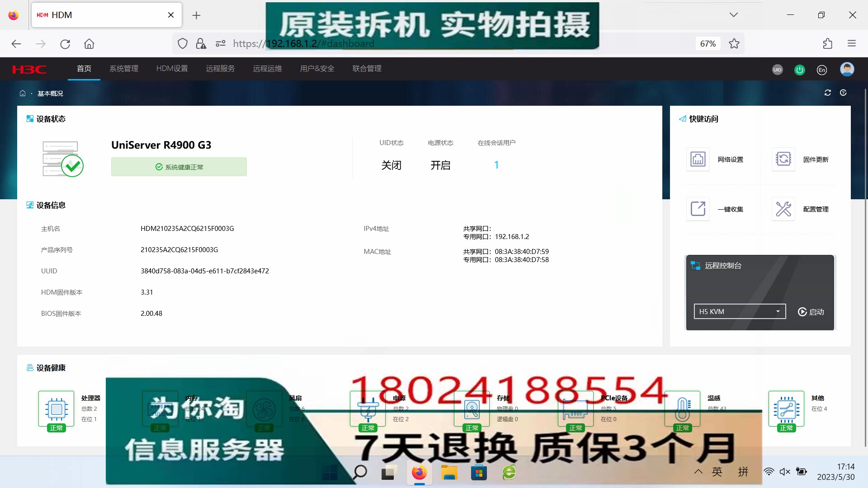Open the 远程运维 menu
868x488 pixels.
pyautogui.click(x=268, y=69)
